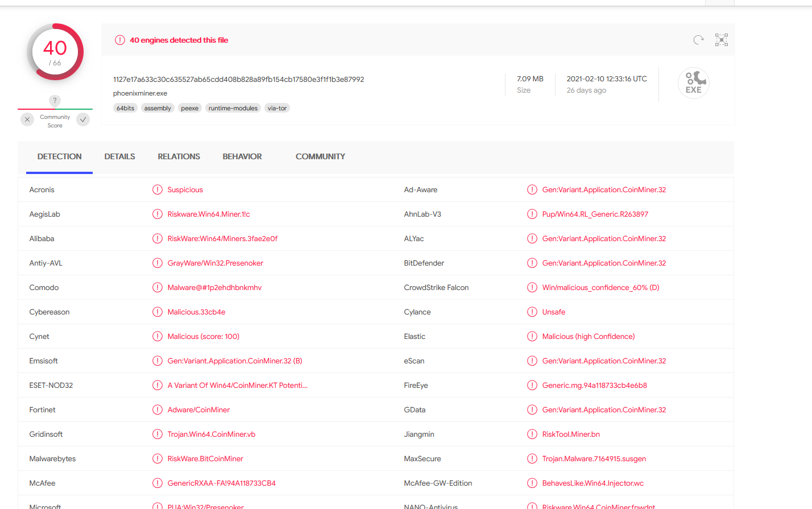Click the 7.09 MB size value
Viewport: 812px width, 509px height.
pos(530,79)
